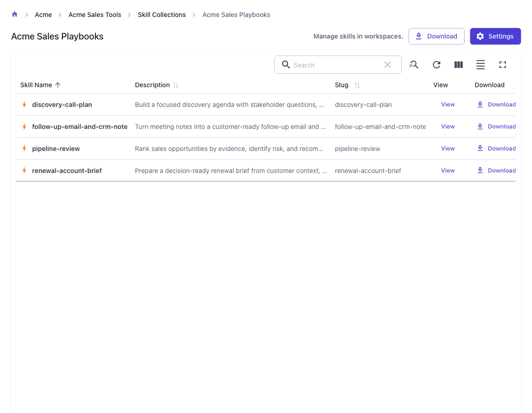Select renewal-account-brief skill name
Screen dimensions: 532x413
click(67, 171)
